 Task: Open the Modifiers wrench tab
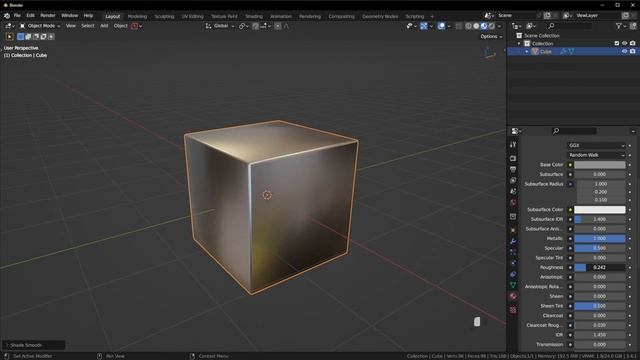point(513,242)
